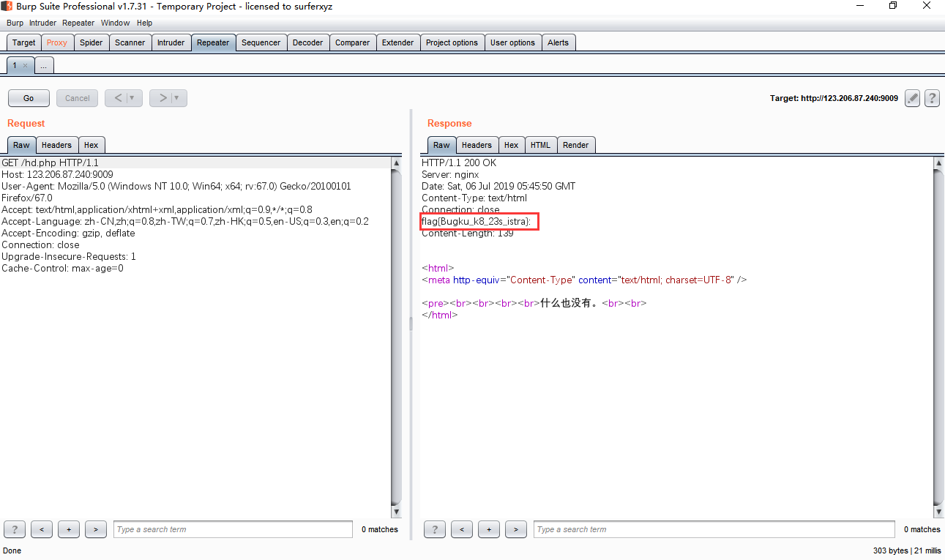Click the GET /hd.php HTTP/1.1 request line
This screenshot has height=560, width=945.
51,163
